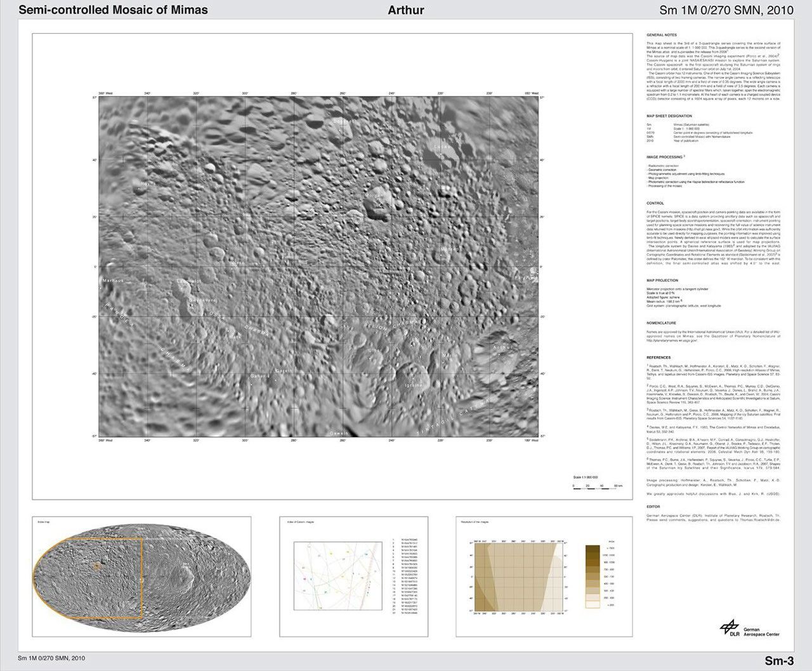Screen dimensions: 812x671
Task: Click the Igraine crater label on the map
Action: (x=414, y=385)
